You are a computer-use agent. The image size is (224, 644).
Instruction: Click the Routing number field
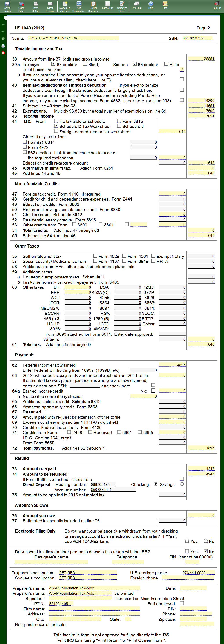(x=103, y=484)
